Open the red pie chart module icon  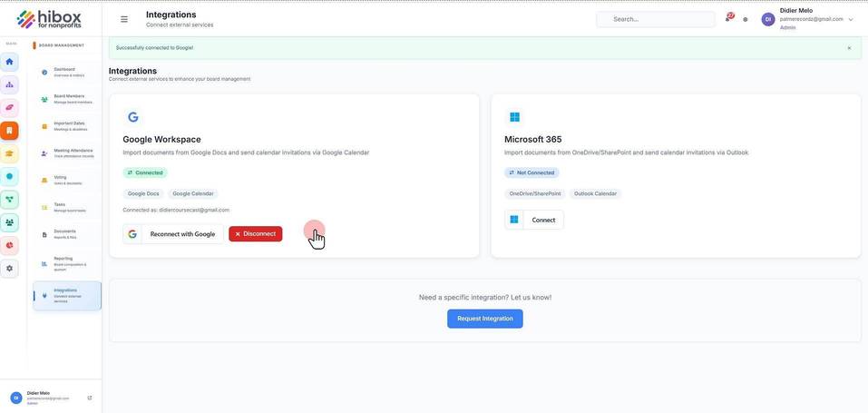pos(9,246)
